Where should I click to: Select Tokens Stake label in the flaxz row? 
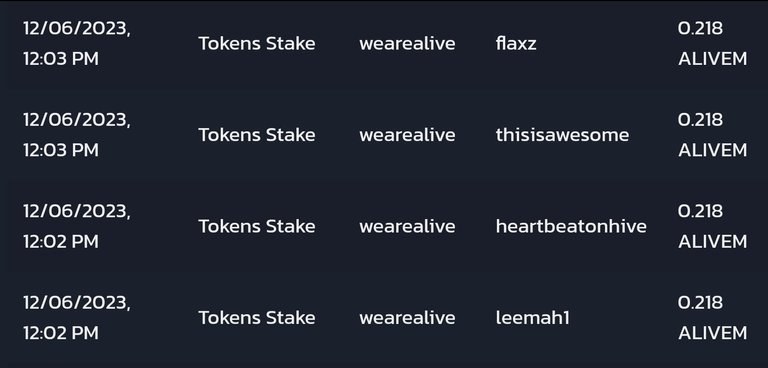(257, 44)
